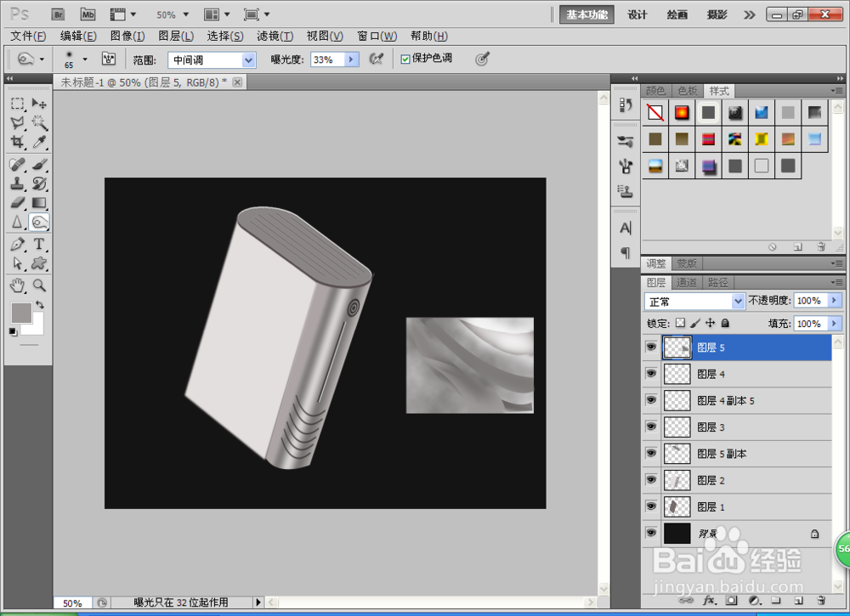Select the Brush tool

[39, 164]
